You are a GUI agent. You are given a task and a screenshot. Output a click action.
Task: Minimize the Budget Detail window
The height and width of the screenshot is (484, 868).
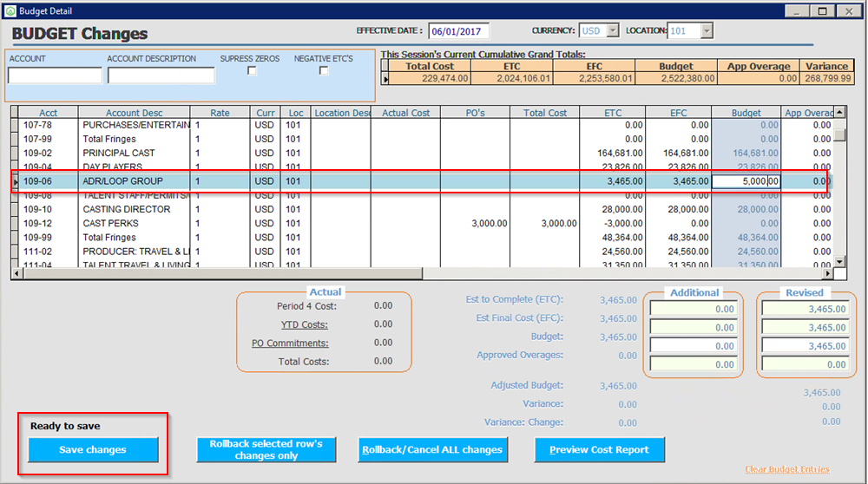(797, 11)
